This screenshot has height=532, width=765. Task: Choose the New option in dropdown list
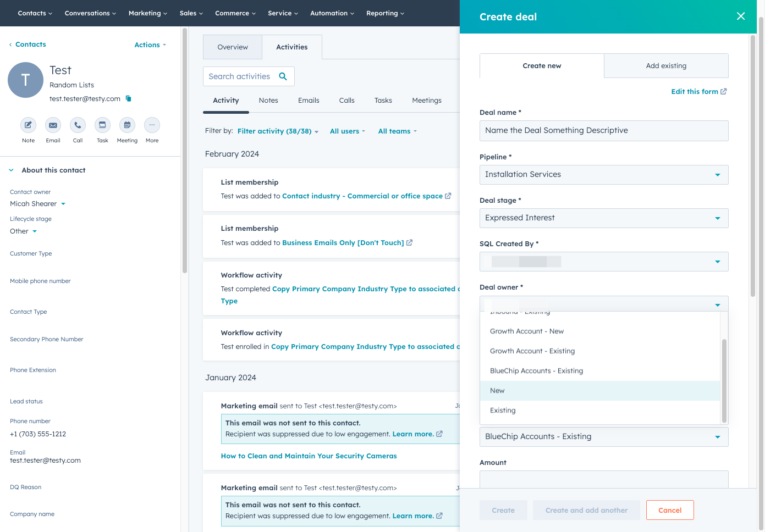(600, 391)
